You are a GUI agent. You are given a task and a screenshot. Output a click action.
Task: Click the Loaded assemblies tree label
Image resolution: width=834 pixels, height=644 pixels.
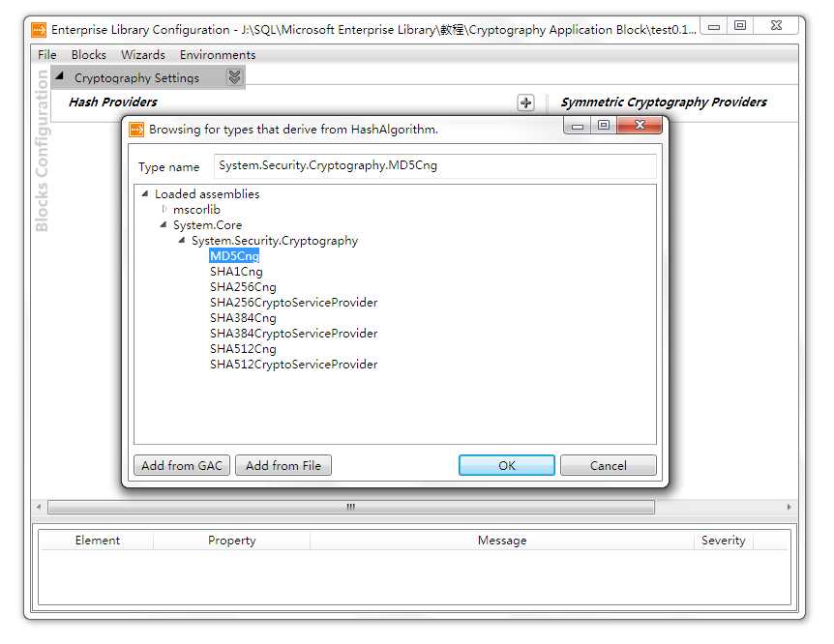[207, 194]
